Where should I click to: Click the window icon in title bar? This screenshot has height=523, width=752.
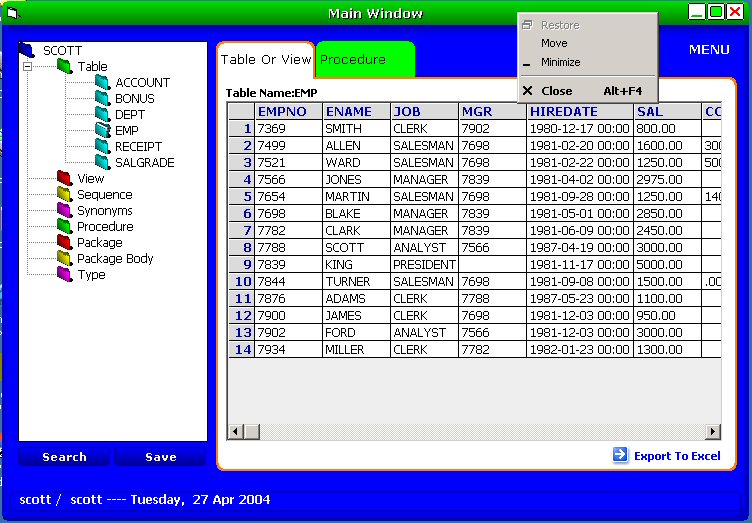coord(12,13)
